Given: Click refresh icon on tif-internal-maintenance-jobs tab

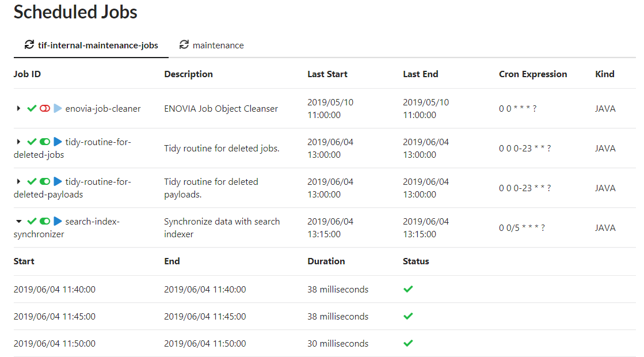Looking at the screenshot, I should point(29,45).
